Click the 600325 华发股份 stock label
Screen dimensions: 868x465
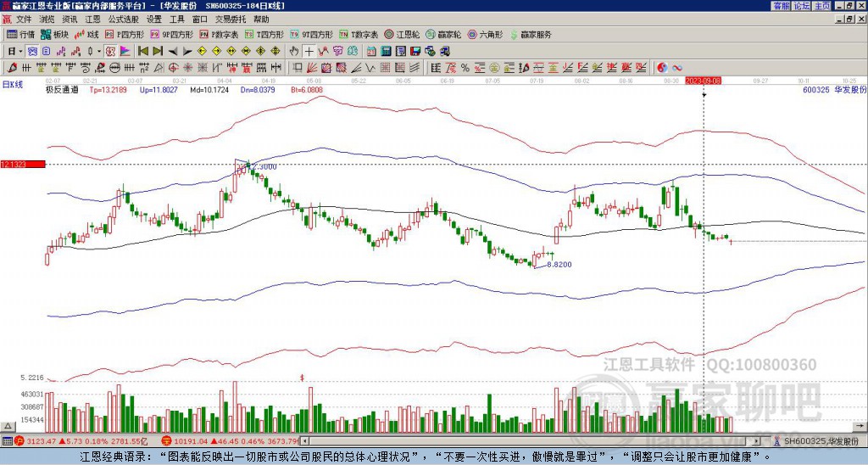tap(835, 89)
